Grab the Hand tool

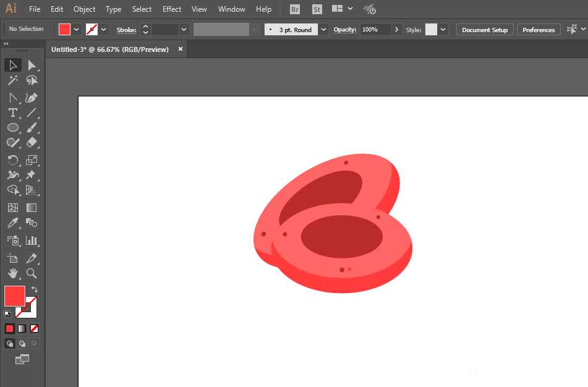[13, 273]
